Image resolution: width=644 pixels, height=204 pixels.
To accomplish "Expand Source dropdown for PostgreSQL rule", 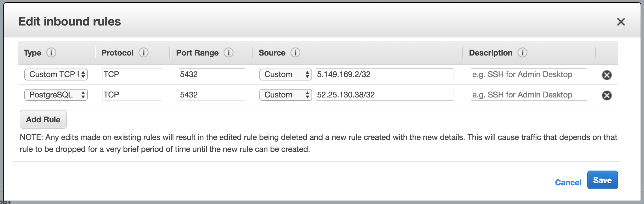I will click(x=285, y=95).
